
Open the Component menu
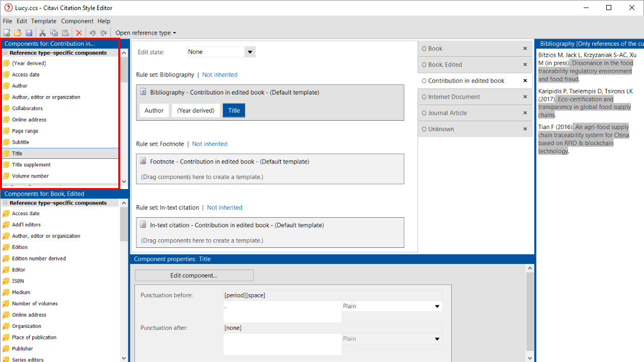point(77,21)
